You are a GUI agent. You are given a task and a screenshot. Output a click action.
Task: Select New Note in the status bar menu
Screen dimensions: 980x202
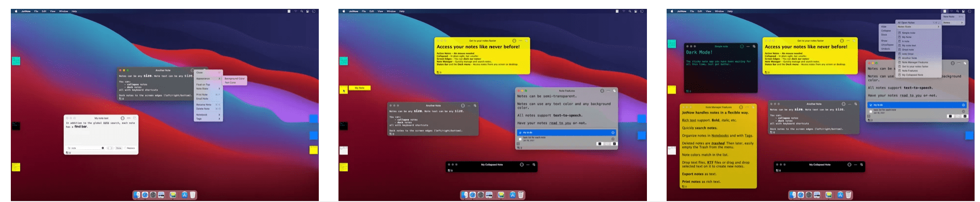click(x=949, y=17)
